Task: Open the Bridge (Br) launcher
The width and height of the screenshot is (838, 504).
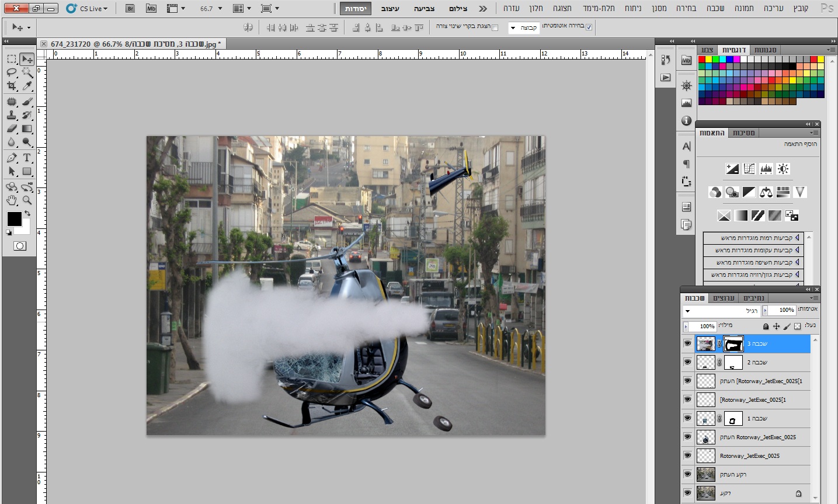Action: 130,9
